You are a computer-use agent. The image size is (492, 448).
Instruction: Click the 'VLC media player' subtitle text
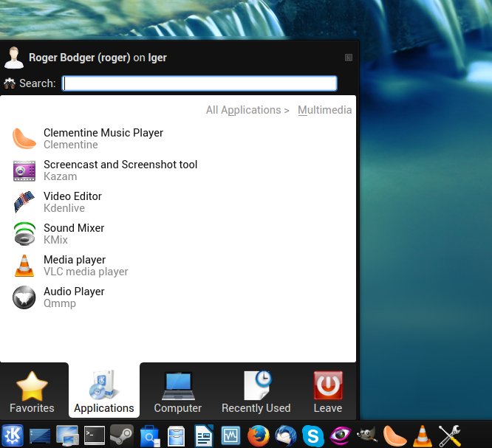86,272
